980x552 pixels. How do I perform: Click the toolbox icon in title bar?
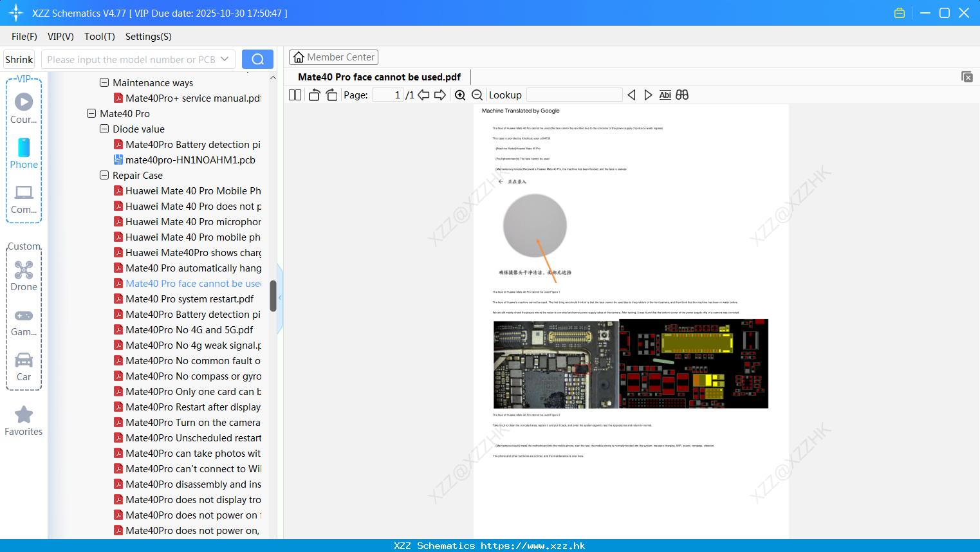(x=900, y=13)
